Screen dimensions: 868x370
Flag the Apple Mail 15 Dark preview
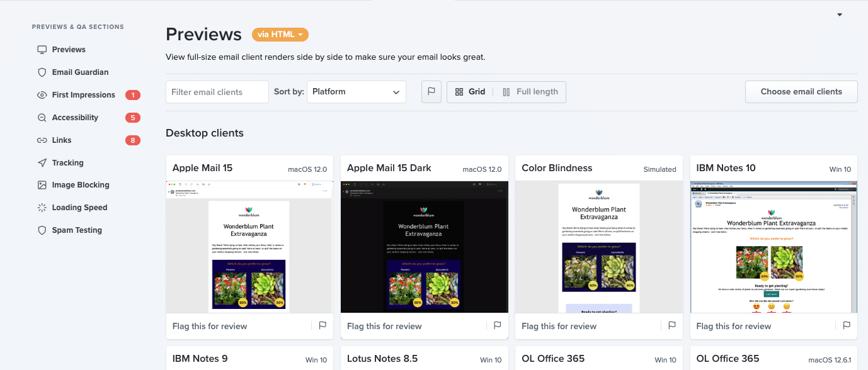click(x=497, y=326)
